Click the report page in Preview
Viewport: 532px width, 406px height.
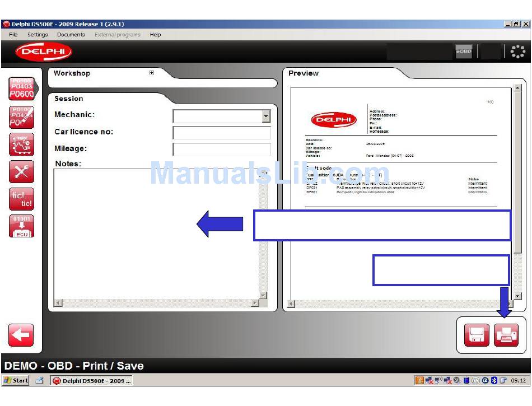coord(401,193)
